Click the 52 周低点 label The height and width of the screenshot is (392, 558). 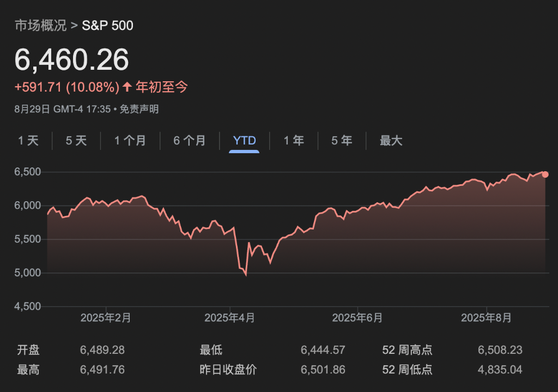407,370
